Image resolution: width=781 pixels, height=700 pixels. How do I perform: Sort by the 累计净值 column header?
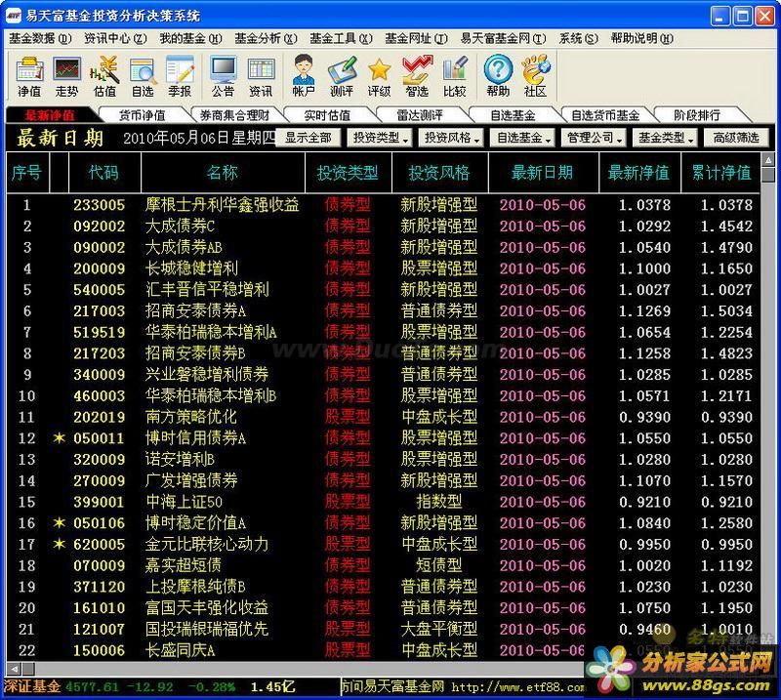(721, 173)
